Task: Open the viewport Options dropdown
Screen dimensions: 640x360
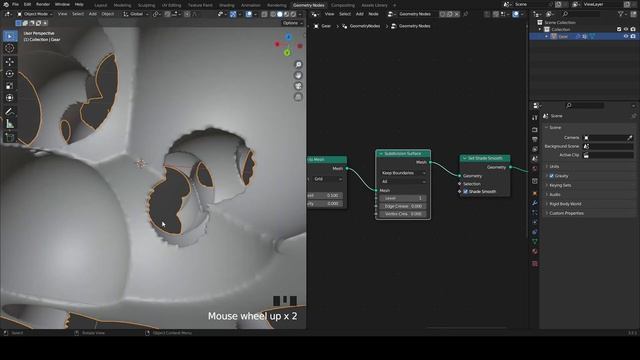Action: coord(293,23)
